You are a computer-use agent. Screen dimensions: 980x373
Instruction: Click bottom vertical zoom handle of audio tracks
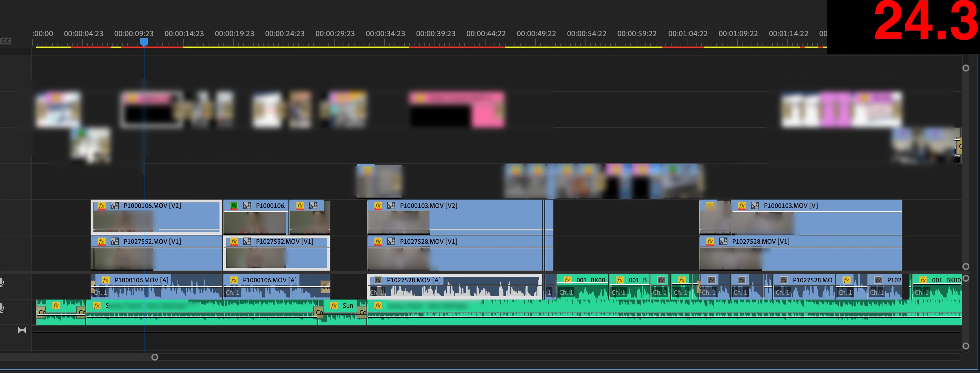[966, 346]
